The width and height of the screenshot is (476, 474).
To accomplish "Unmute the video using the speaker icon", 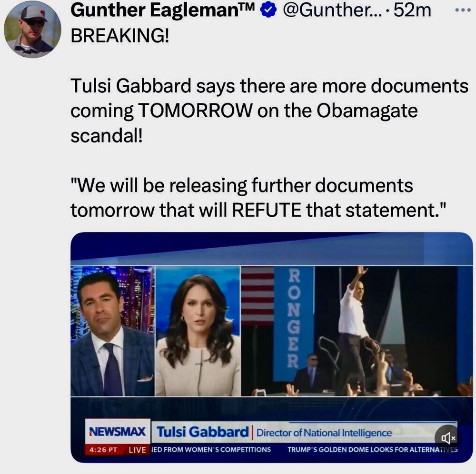I will click(448, 438).
